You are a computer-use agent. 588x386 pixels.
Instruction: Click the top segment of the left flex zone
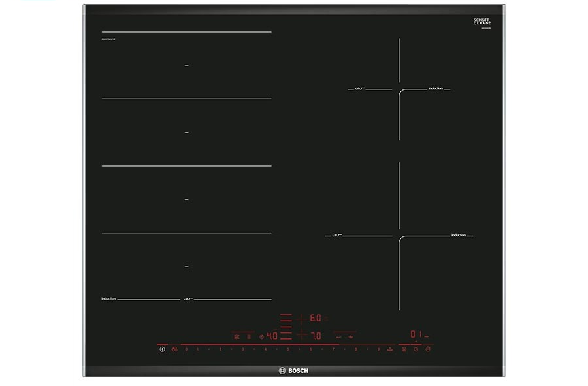[x=186, y=65]
